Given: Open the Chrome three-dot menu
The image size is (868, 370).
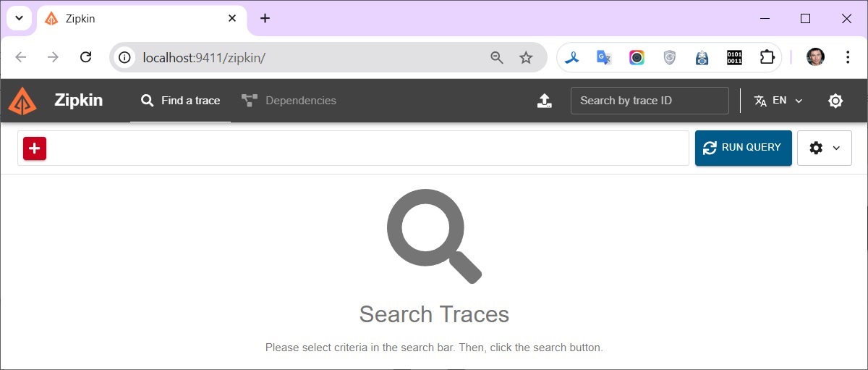Looking at the screenshot, I should pos(848,57).
